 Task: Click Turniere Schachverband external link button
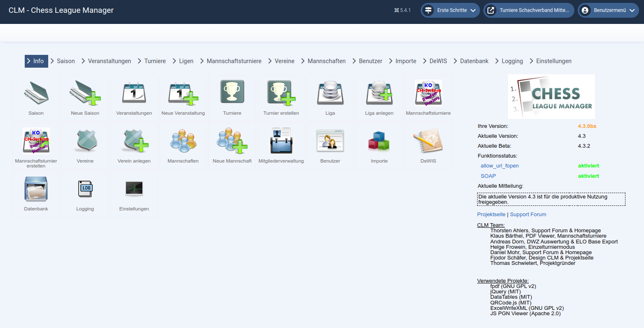pyautogui.click(x=529, y=10)
